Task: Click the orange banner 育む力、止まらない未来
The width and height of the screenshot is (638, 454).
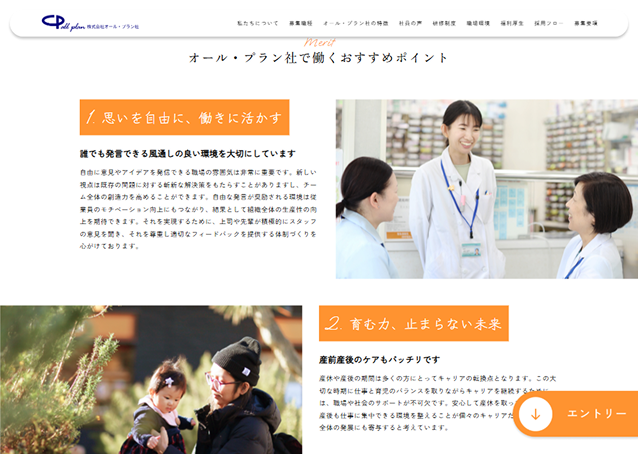Action: pyautogui.click(x=413, y=323)
